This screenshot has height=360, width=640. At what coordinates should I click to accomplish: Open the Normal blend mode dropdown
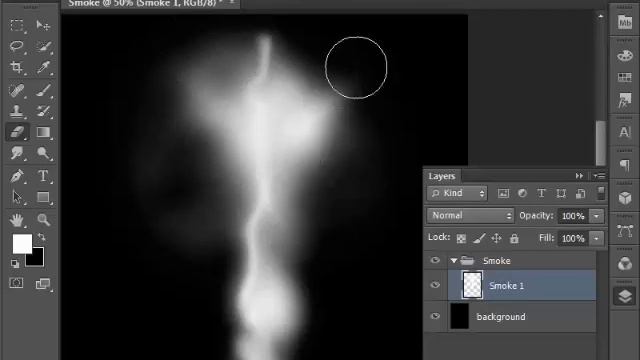[x=470, y=216]
